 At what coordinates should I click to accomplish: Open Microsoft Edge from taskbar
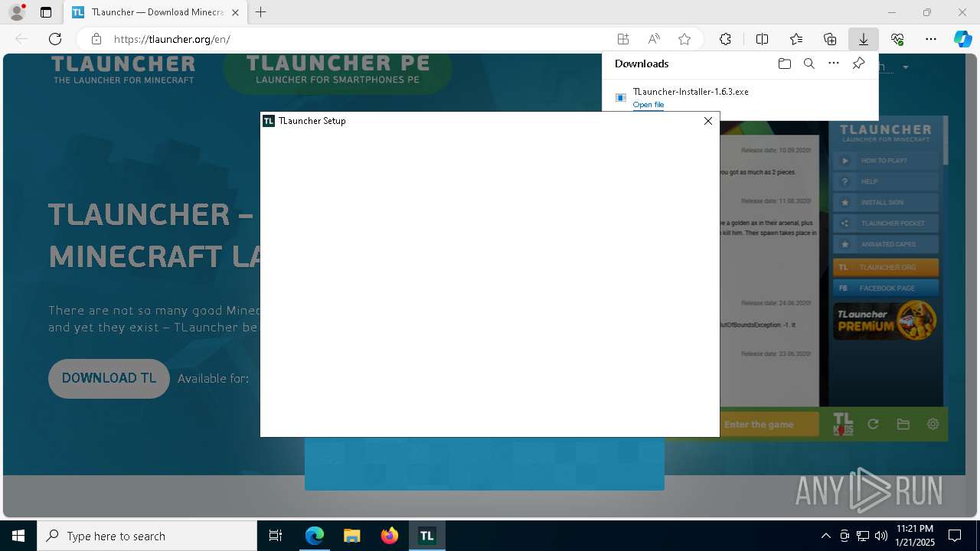click(315, 536)
